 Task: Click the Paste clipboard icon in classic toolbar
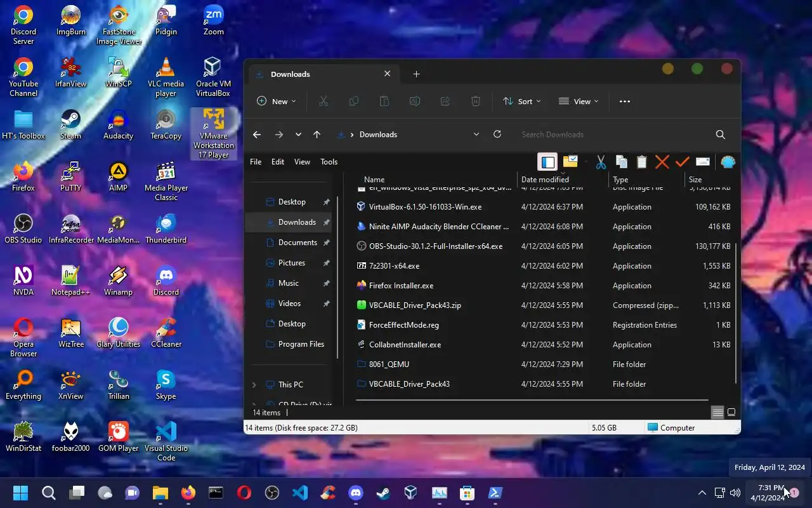tap(641, 162)
